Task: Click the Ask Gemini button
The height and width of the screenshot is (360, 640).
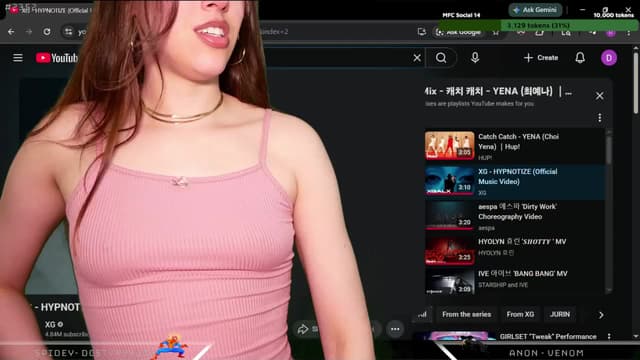Action: (535, 10)
